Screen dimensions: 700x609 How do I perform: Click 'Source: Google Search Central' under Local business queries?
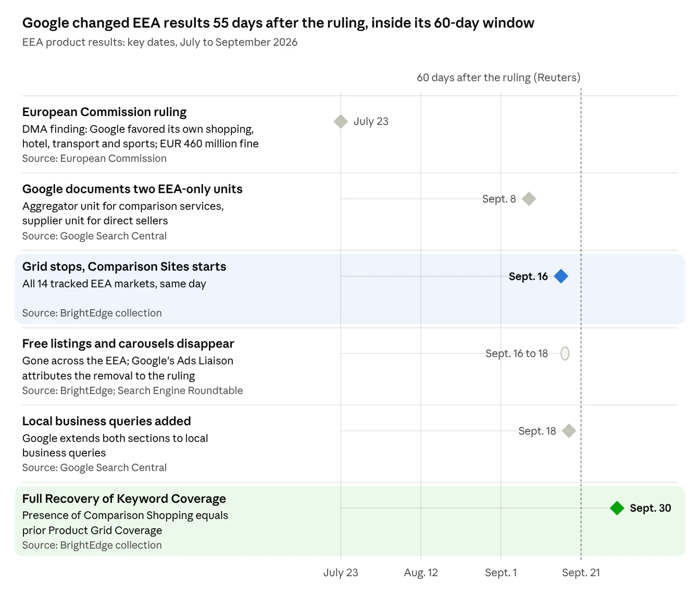(94, 467)
